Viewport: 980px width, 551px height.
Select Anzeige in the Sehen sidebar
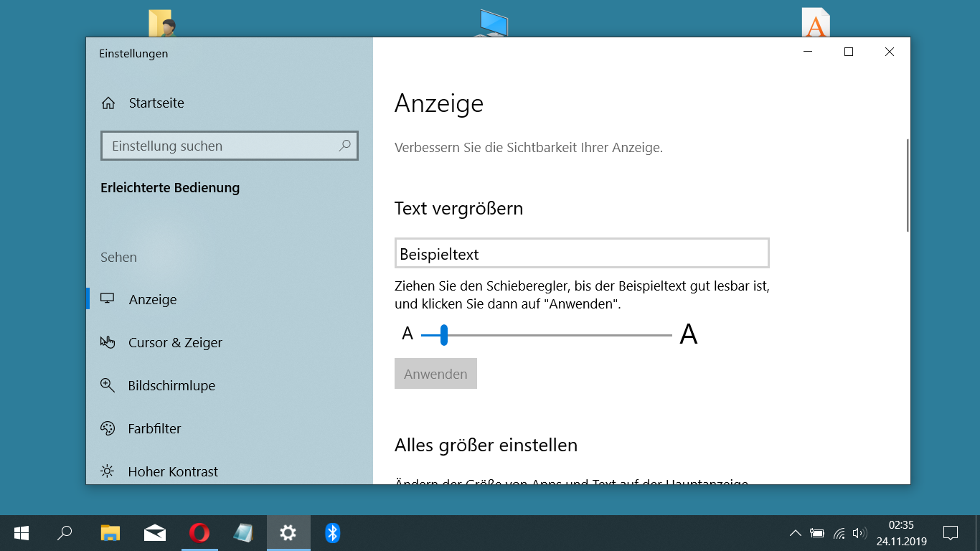coord(153,299)
